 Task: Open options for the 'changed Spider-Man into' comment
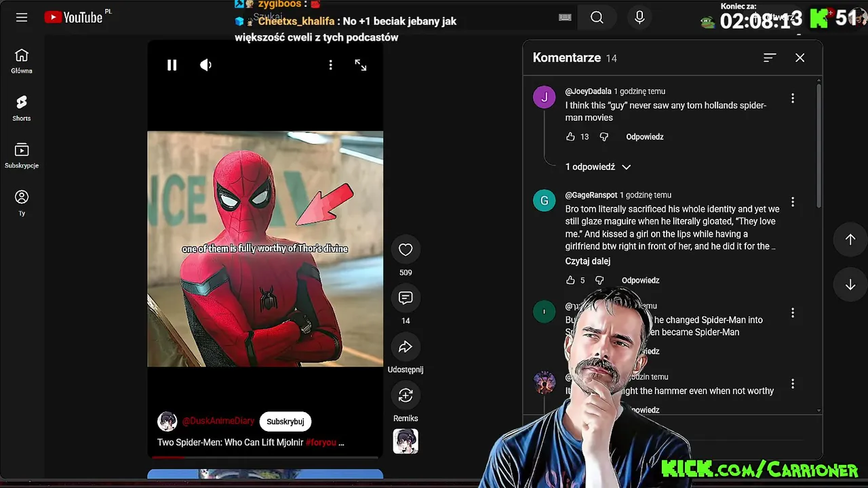coord(793,313)
